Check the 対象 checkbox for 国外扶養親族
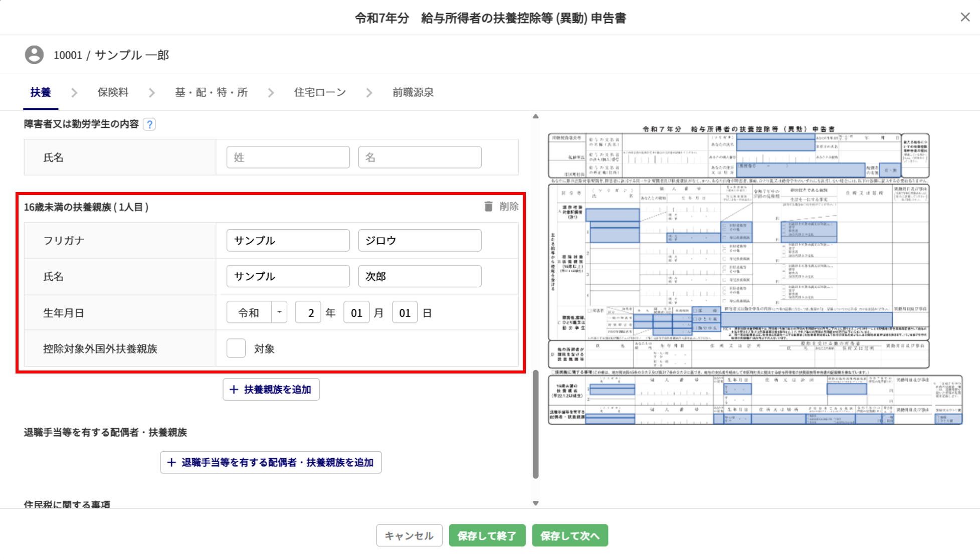980x560 pixels. (x=236, y=348)
